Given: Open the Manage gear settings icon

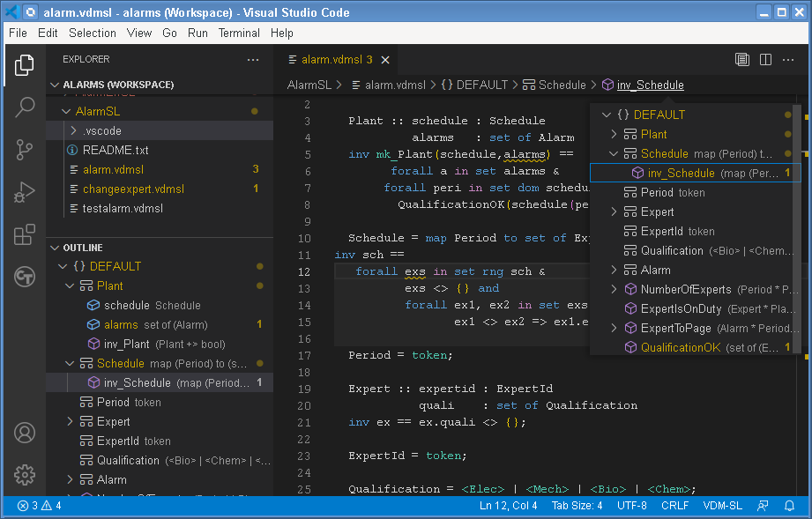Looking at the screenshot, I should 25,474.
